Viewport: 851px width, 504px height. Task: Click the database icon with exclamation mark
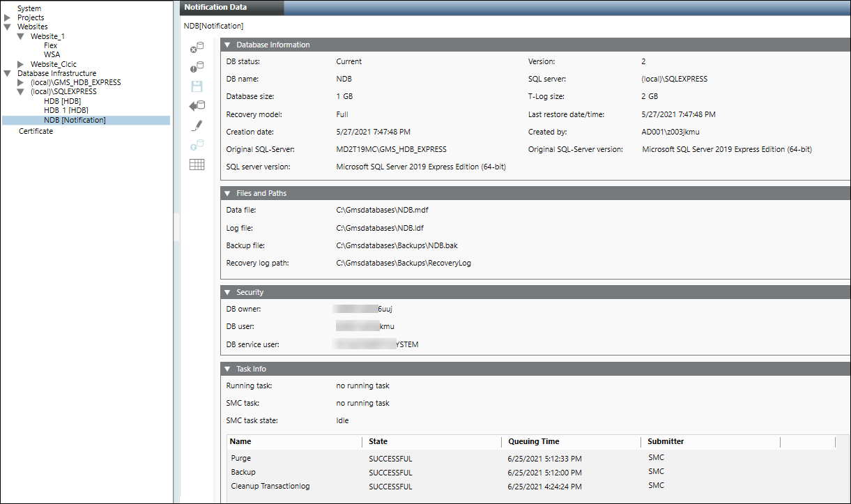click(197, 68)
